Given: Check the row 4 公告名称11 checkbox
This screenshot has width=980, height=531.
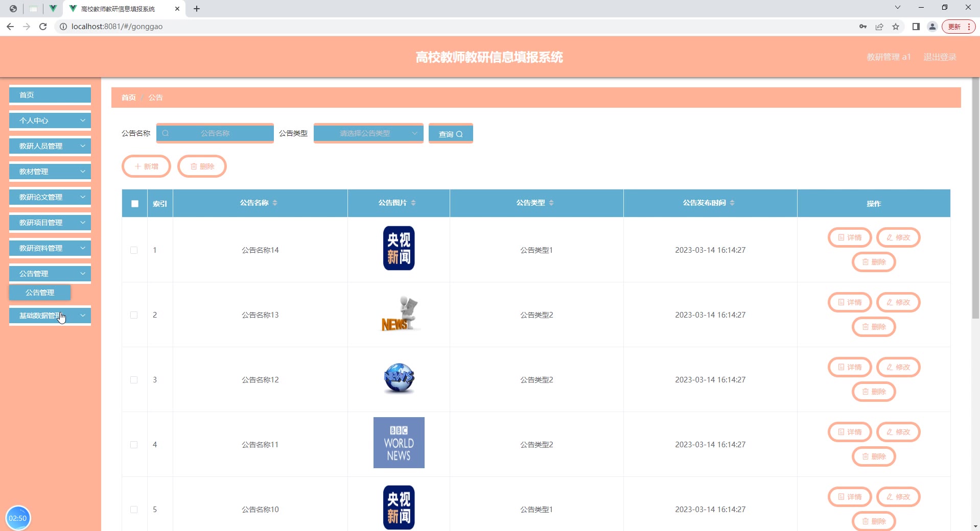Looking at the screenshot, I should (134, 445).
